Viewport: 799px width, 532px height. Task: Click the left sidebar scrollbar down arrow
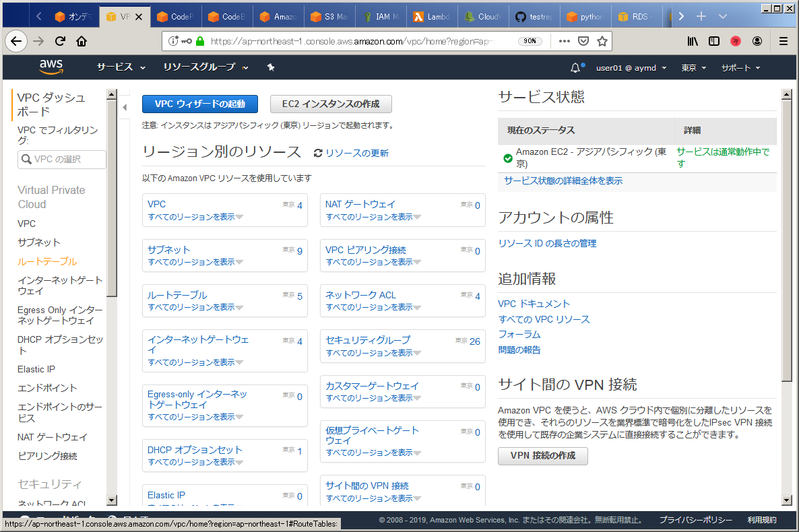click(x=112, y=500)
